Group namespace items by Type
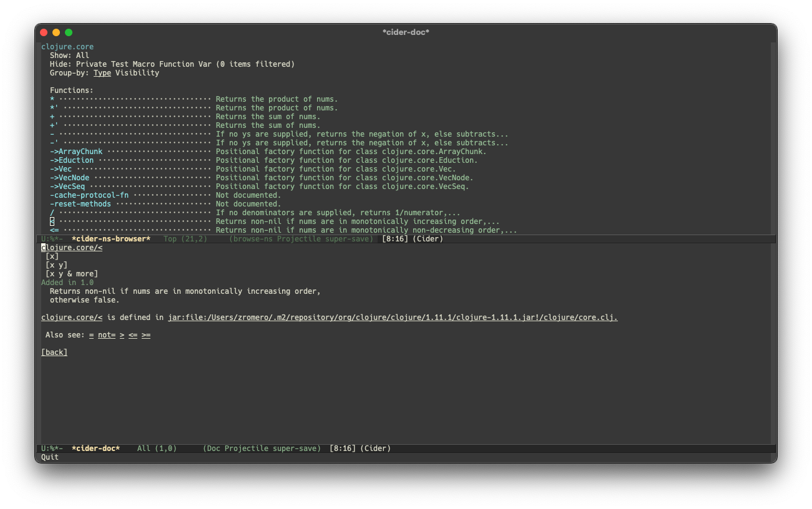This screenshot has width=812, height=509. click(x=102, y=73)
